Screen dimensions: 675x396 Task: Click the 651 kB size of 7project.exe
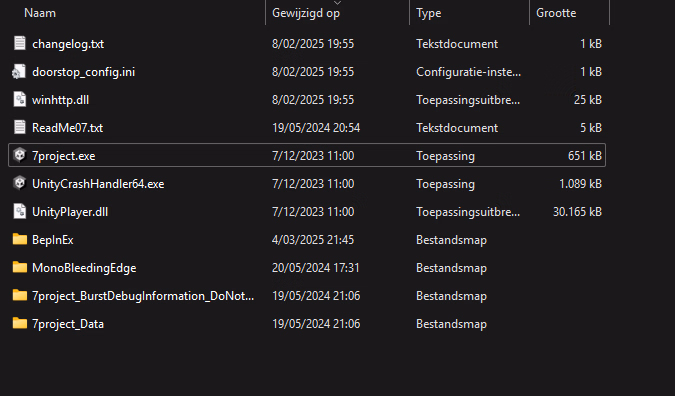coord(585,155)
